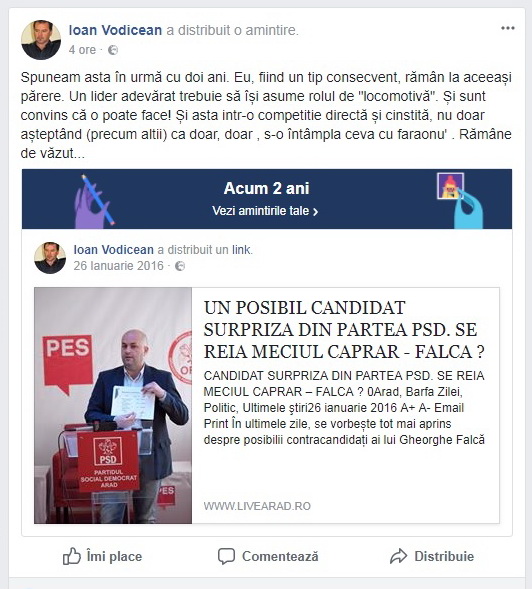Image resolution: width=532 pixels, height=589 pixels.
Task: Open Vezi amintirile tale link
Action: coord(265,211)
